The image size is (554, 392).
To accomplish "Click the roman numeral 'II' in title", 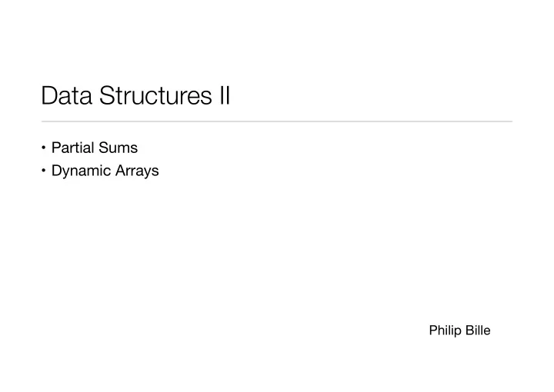I will pos(225,95).
